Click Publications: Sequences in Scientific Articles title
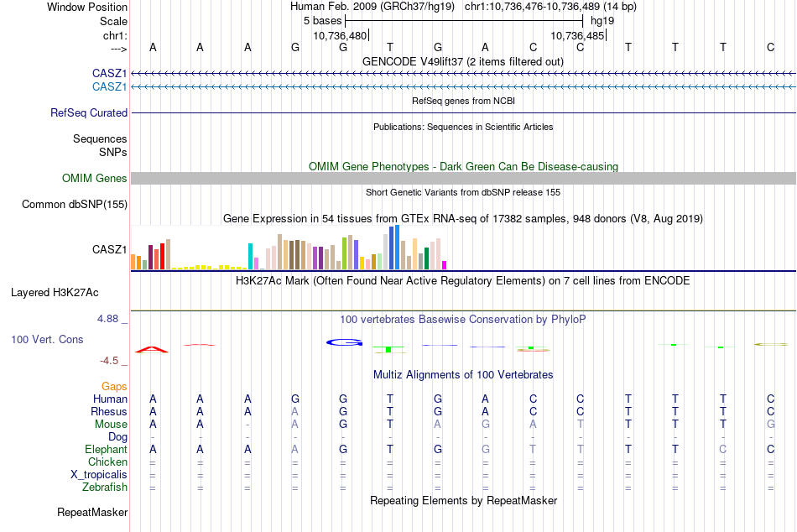Screen dimensions: 797x532 pyautogui.click(x=463, y=127)
